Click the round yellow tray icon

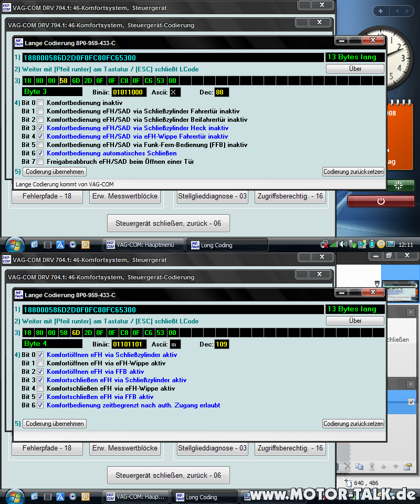point(381,244)
